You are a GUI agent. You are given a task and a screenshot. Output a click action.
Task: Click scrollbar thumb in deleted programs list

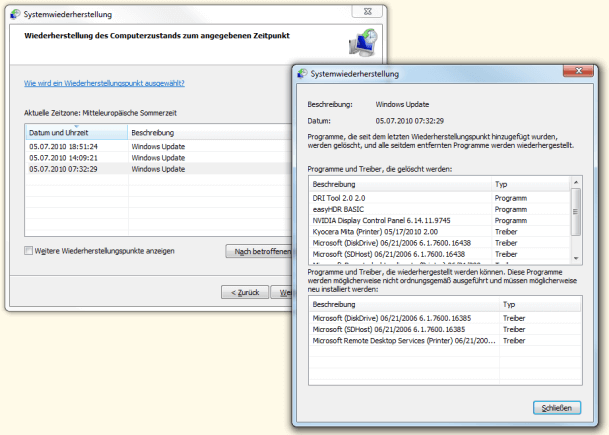point(576,212)
